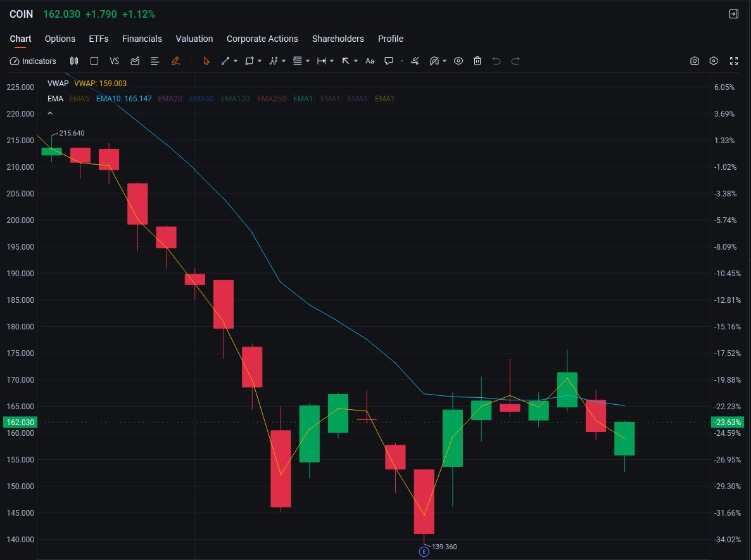The image size is (751, 560).
Task: Take a chart screenshot with camera
Action: [695, 61]
